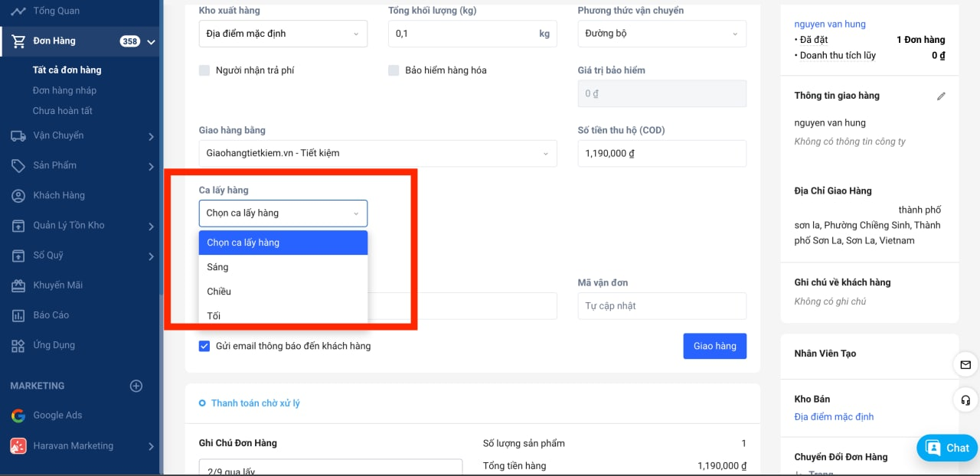Choose Chiều from the shift list

coord(219,292)
